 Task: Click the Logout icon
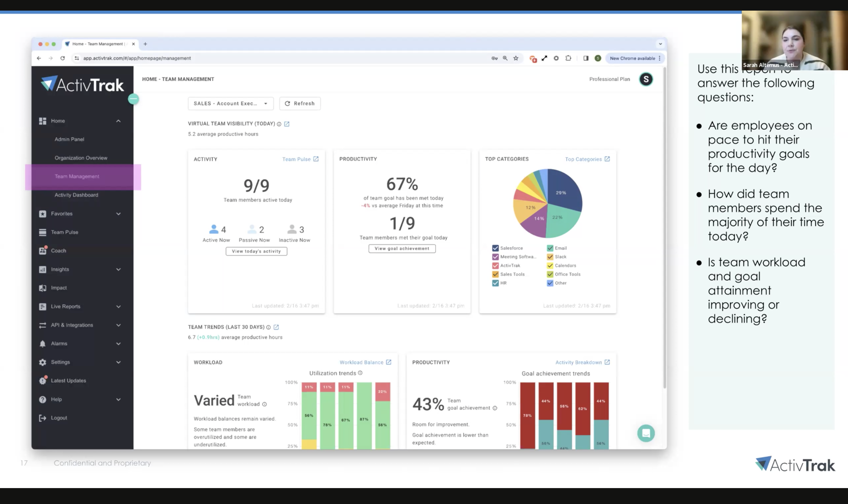[42, 418]
